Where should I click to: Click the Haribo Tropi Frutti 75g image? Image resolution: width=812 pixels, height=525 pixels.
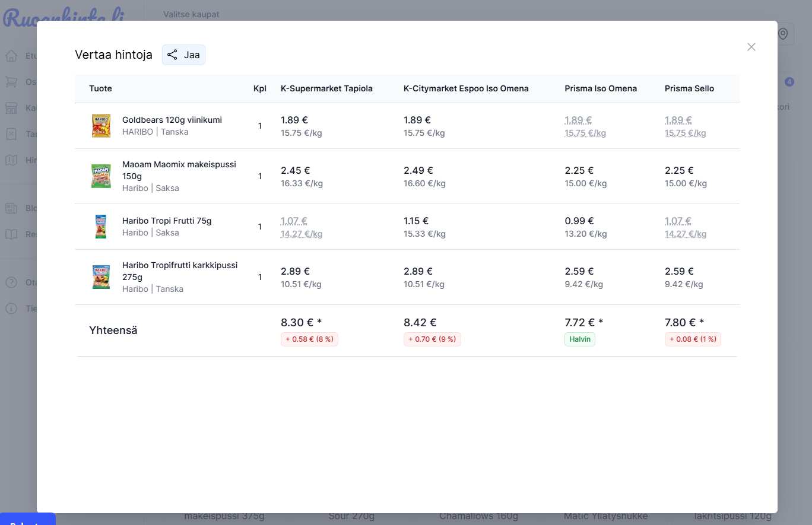pyautogui.click(x=101, y=227)
